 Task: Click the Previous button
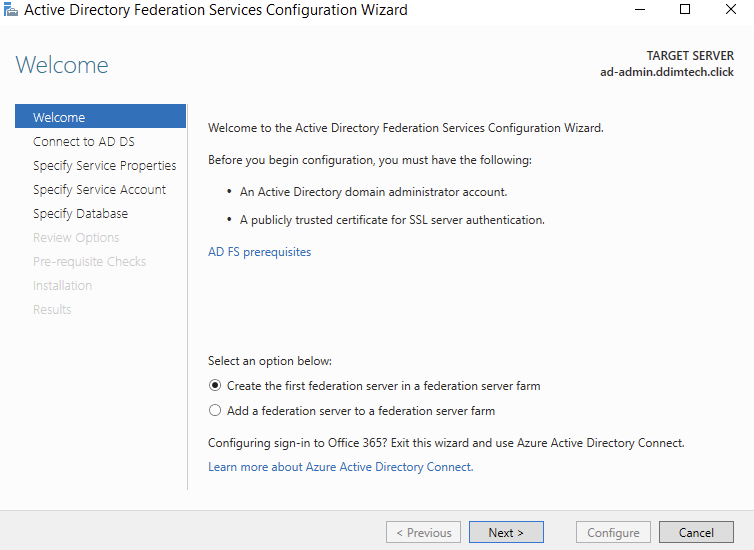423,532
